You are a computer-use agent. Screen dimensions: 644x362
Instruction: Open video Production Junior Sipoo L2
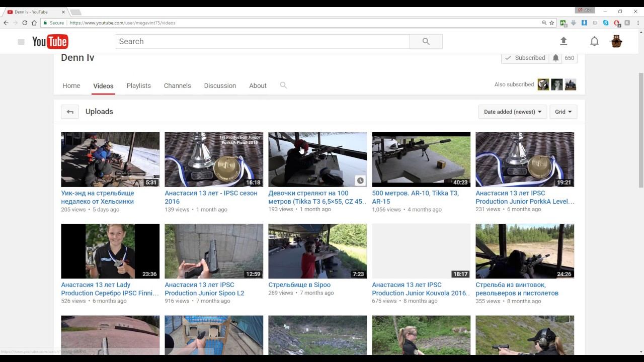tap(204, 289)
